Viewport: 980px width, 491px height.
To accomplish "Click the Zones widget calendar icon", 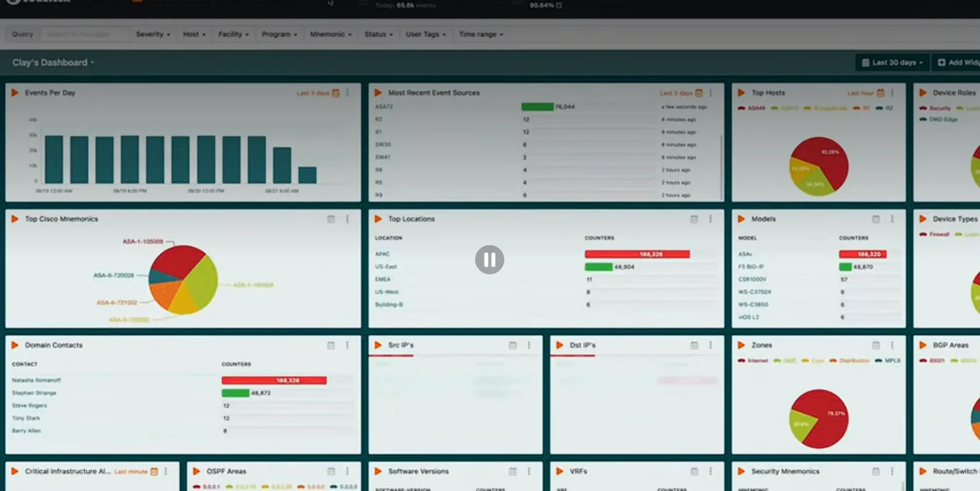I will (x=876, y=345).
